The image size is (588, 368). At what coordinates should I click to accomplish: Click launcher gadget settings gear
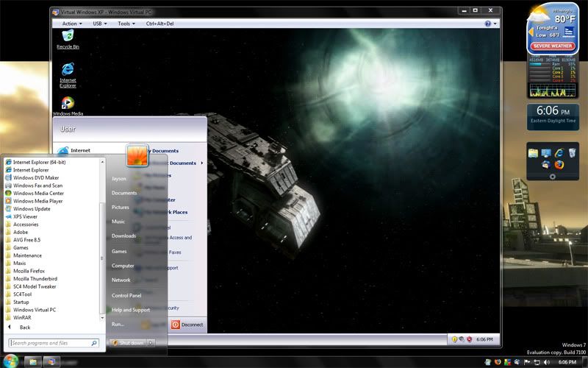[x=553, y=176]
